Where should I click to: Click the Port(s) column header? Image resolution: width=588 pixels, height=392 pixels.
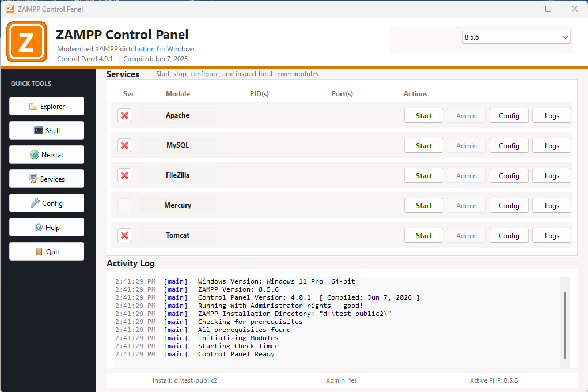(342, 94)
